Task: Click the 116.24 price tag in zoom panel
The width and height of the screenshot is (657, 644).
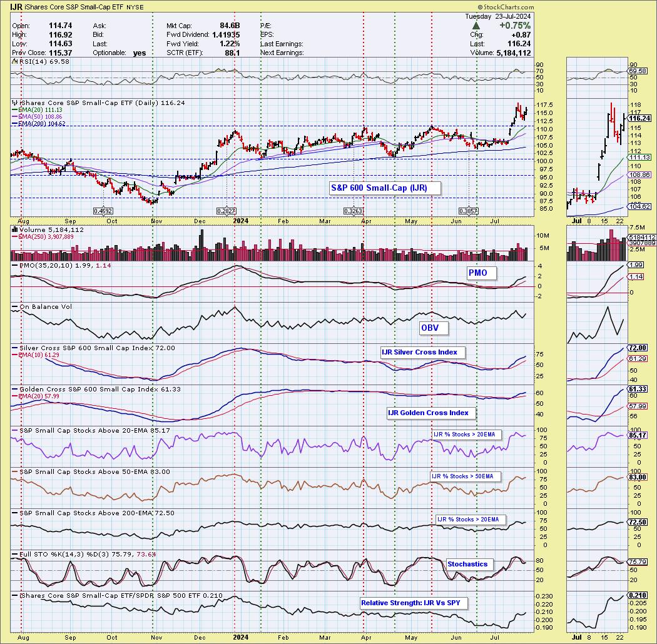Action: 639,119
